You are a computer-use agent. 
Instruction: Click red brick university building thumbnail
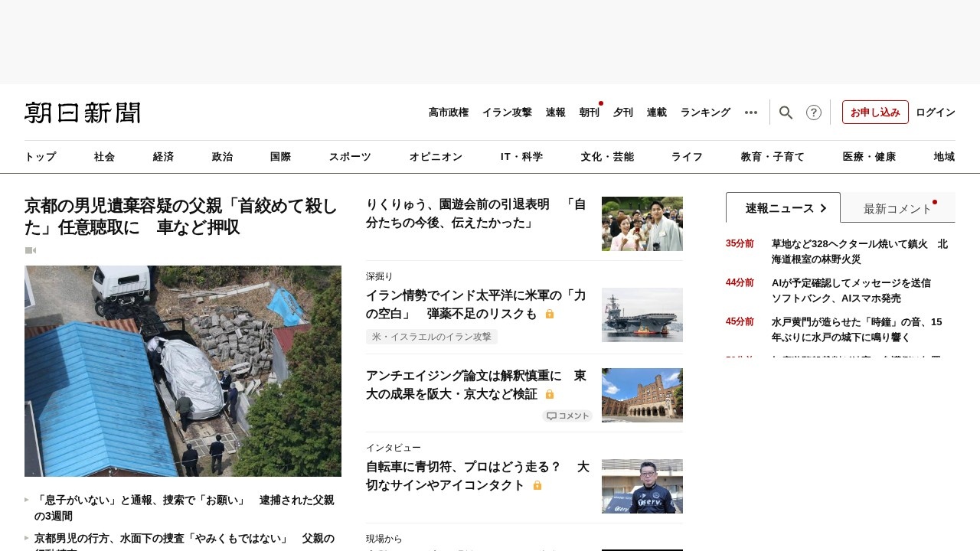click(642, 395)
